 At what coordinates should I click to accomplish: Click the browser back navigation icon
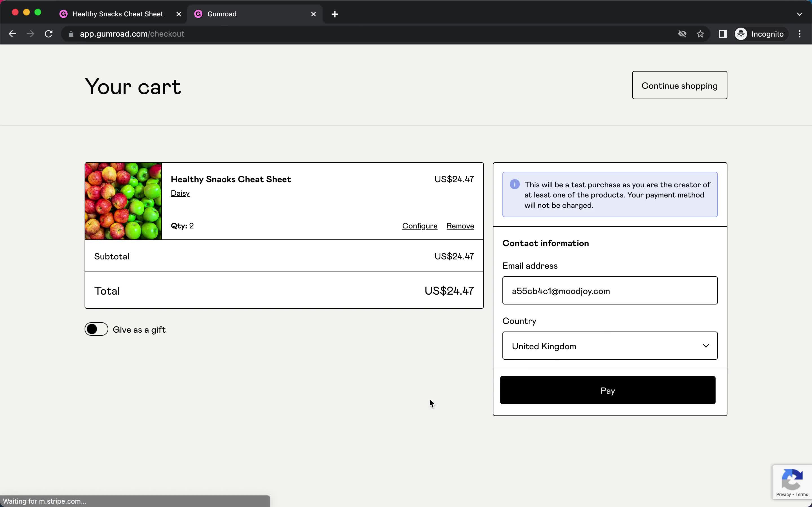12,34
